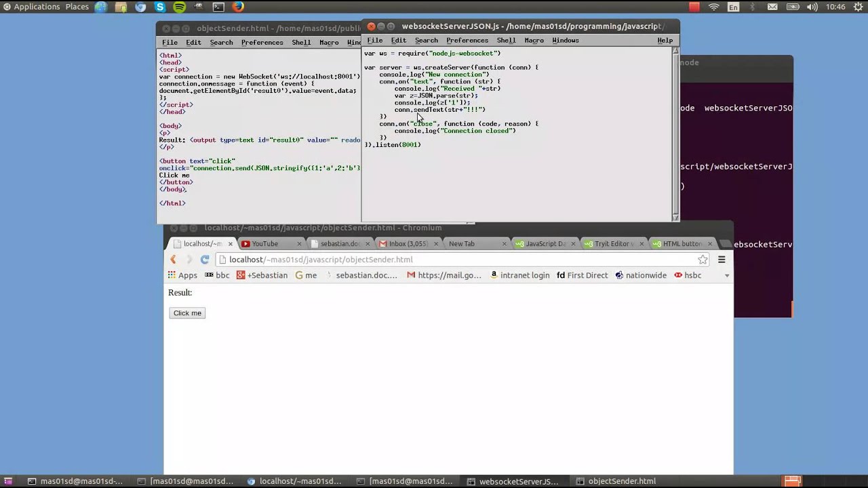Open the nationwide bookmark
Viewport: 868px width, 488px height.
pos(640,276)
